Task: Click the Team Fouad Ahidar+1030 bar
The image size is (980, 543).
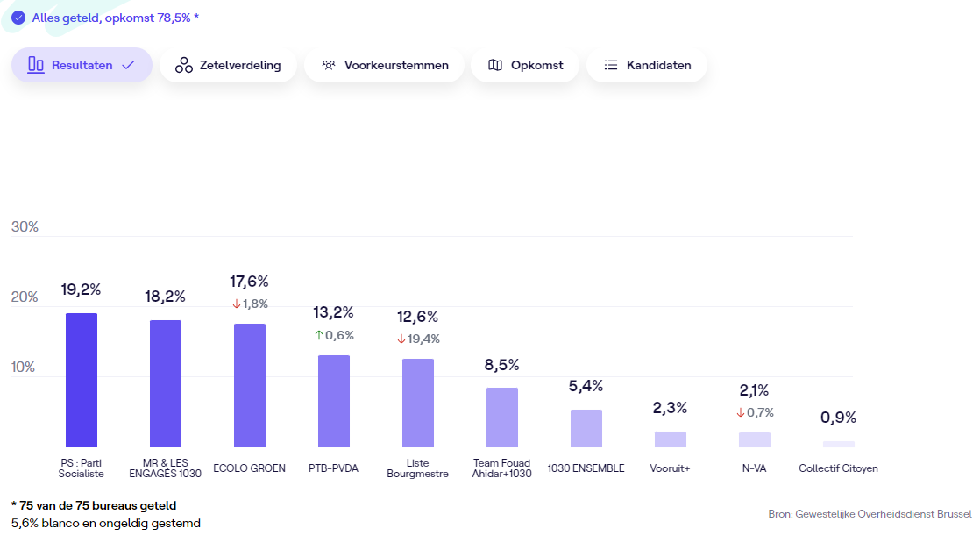Action: [502, 417]
